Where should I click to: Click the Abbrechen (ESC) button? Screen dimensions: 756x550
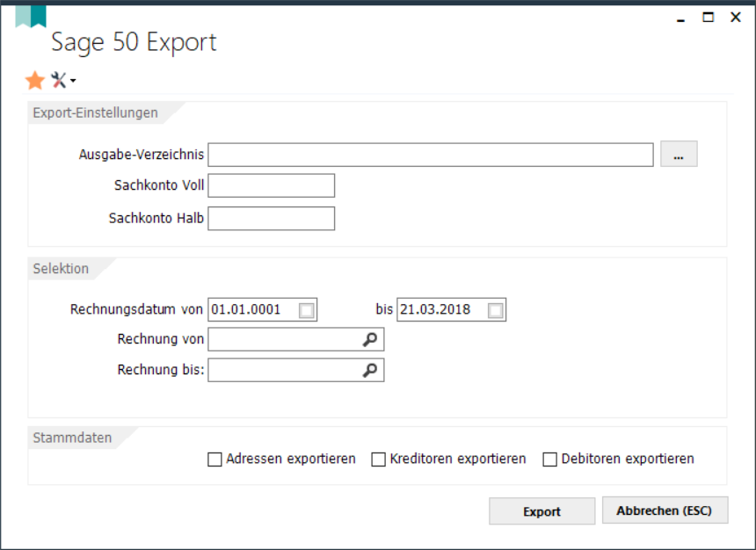point(665,510)
